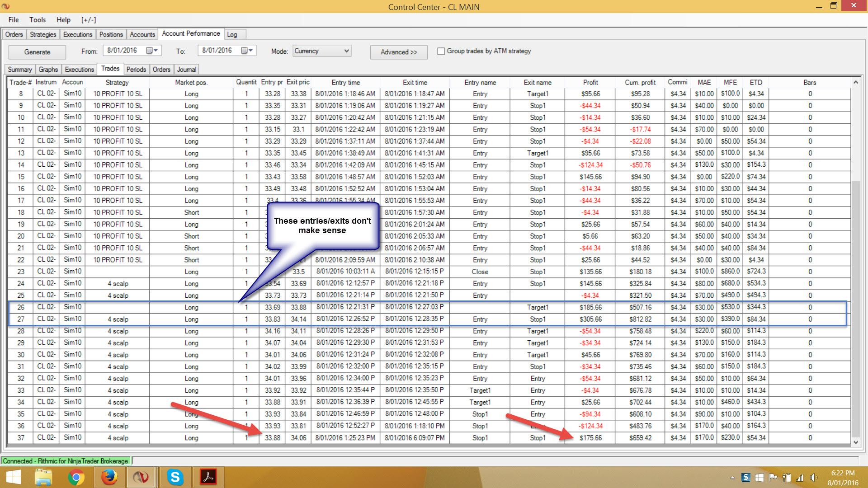
Task: Switch to the Executions tab
Action: pos(77,34)
